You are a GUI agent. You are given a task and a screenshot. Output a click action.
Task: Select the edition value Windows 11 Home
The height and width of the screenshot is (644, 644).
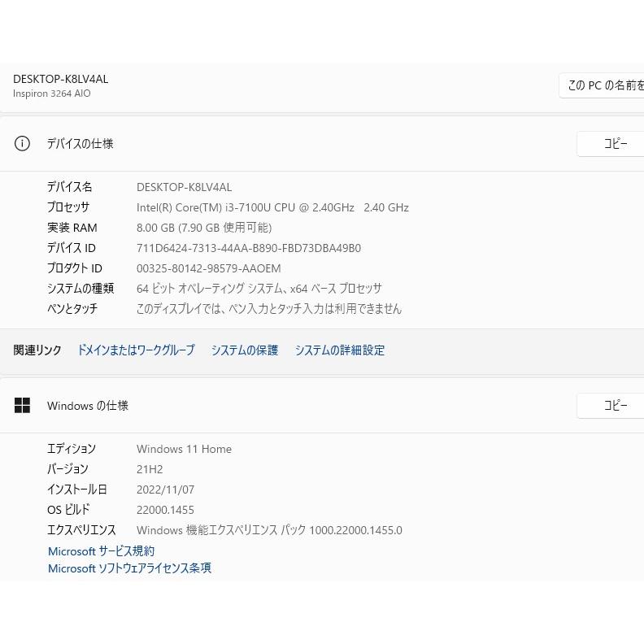click(184, 450)
